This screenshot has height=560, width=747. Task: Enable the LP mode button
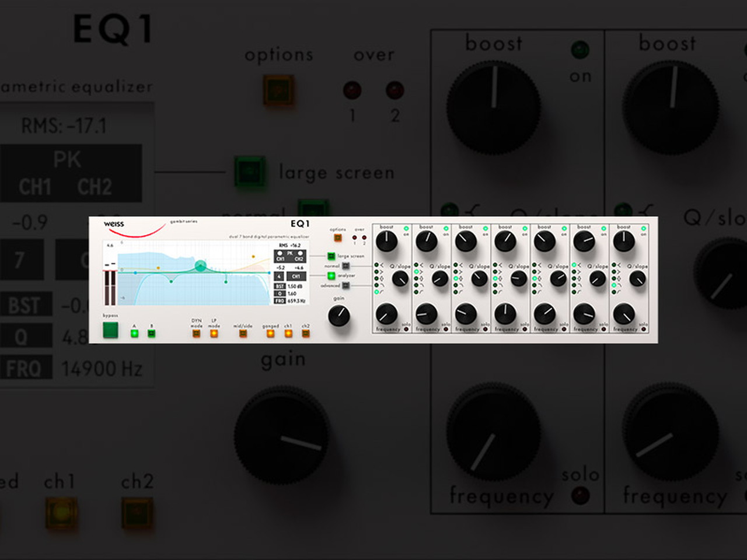(214, 334)
